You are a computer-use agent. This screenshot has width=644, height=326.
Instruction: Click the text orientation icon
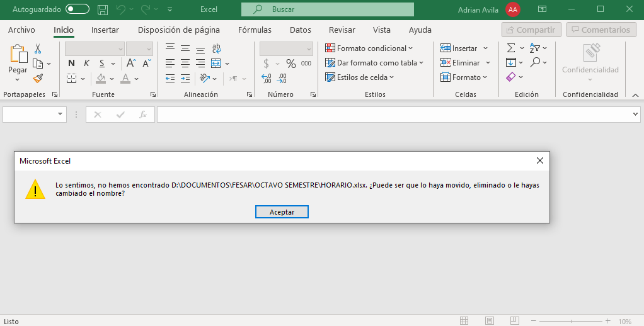205,78
